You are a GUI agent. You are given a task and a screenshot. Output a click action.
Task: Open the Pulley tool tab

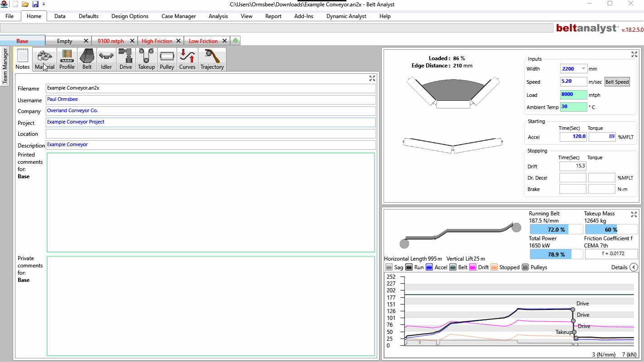point(167,59)
